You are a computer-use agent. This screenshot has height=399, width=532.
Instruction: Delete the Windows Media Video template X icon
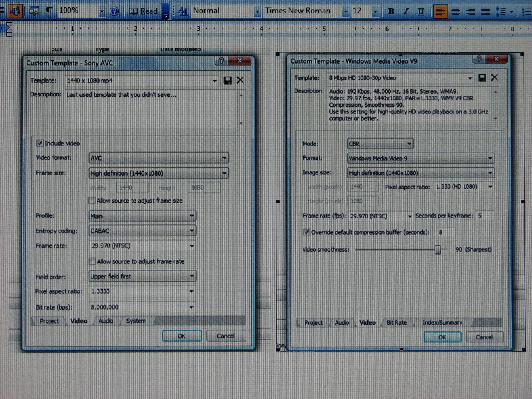tap(494, 78)
